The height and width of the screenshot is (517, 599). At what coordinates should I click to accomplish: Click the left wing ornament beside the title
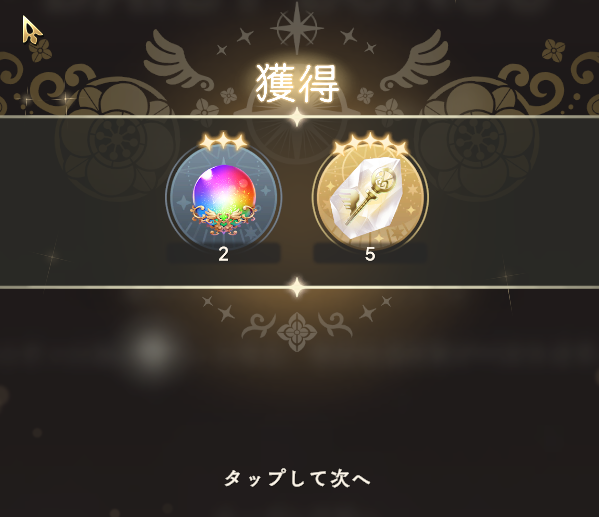(178, 61)
